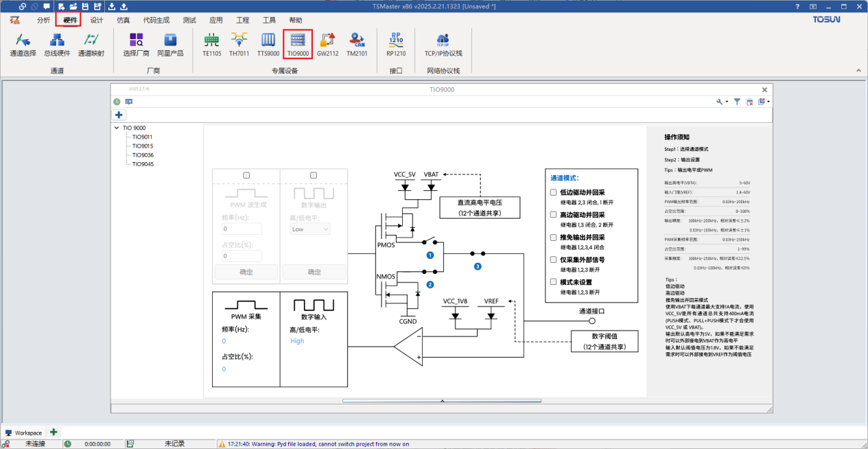The image size is (868, 449).
Task: Open the 代码生成 menu tab
Action: (x=156, y=20)
